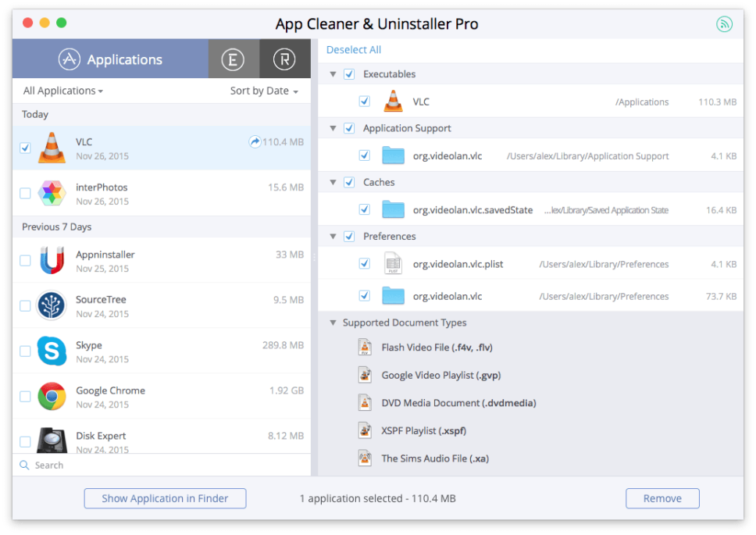Collapse the Preferences section triangle
Viewport: 756px width, 535px height.
click(333, 236)
